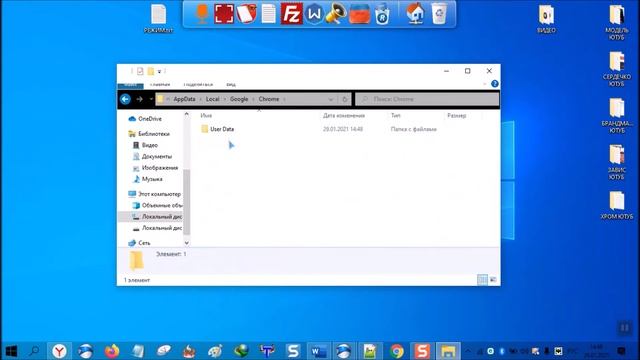640x360 pixels.
Task: Click the Forward navigation arrow
Action: 139,99
